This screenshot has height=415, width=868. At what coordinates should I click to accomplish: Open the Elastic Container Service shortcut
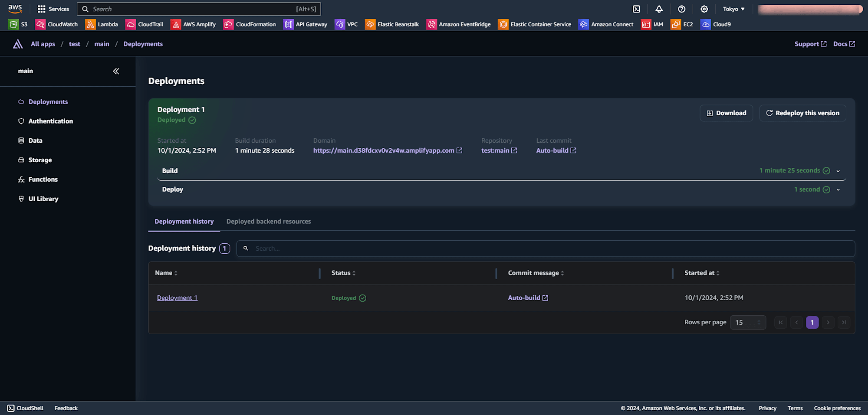(x=535, y=24)
